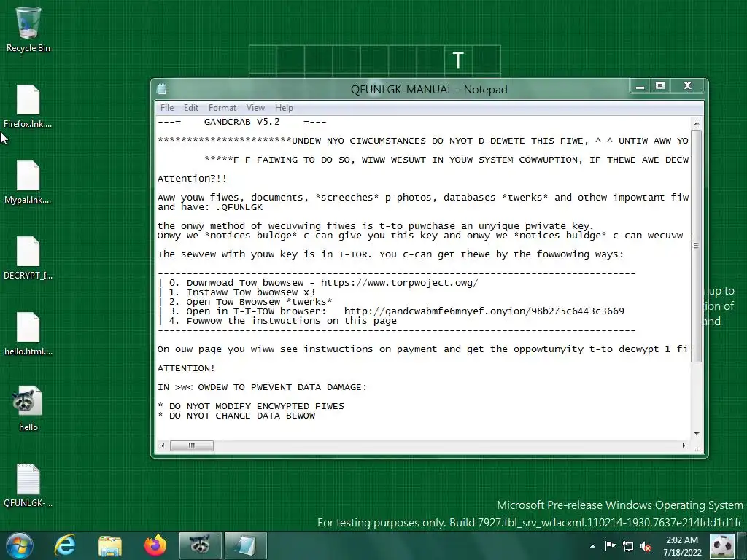
Task: Select the DECRYPT_I... desktop file icon
Action: point(28,259)
